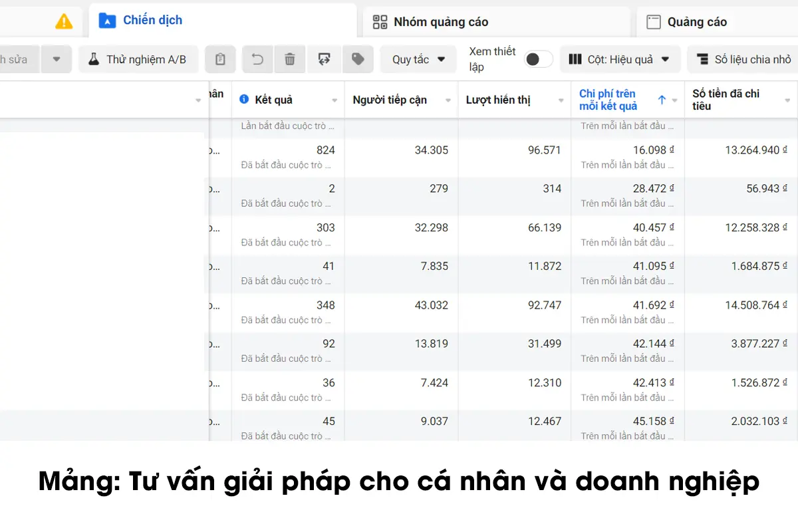Screen dimensions: 798x532
Task: Click the preview ad icon
Action: [325, 59]
